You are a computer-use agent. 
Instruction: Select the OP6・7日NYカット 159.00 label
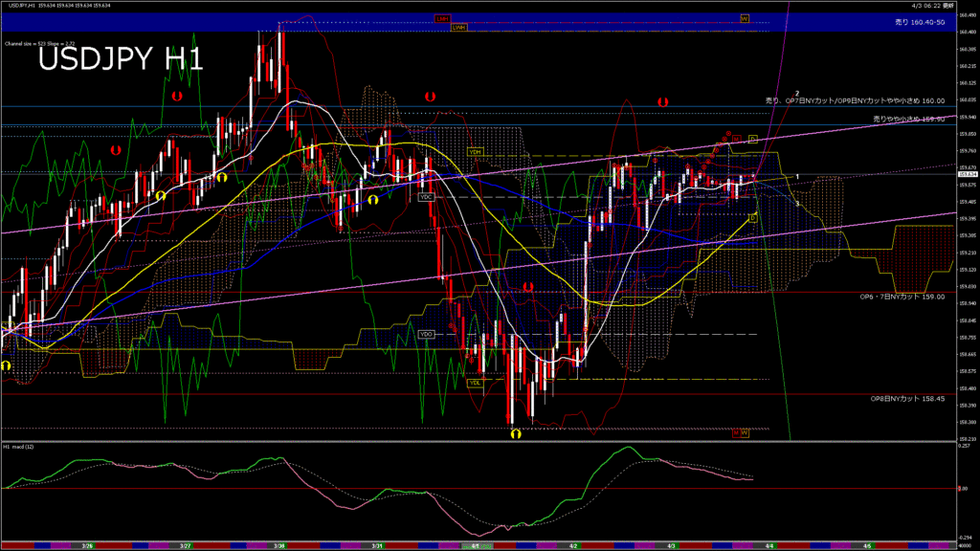(x=902, y=298)
